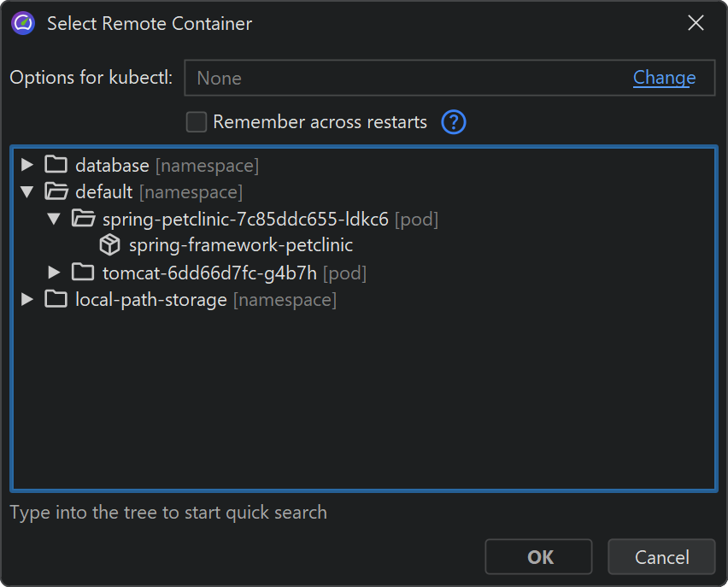Viewport: 728px width, 587px height.
Task: Click the tomcat pod folder icon
Action: [x=83, y=273]
